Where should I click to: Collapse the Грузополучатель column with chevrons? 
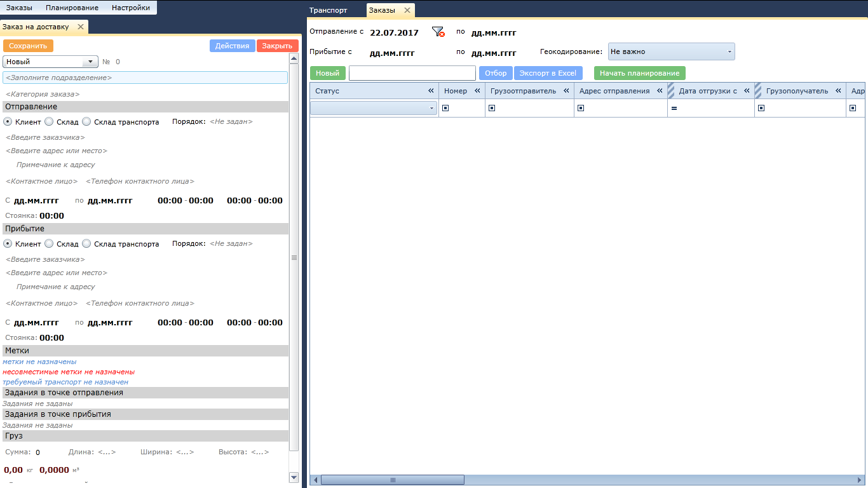838,91
